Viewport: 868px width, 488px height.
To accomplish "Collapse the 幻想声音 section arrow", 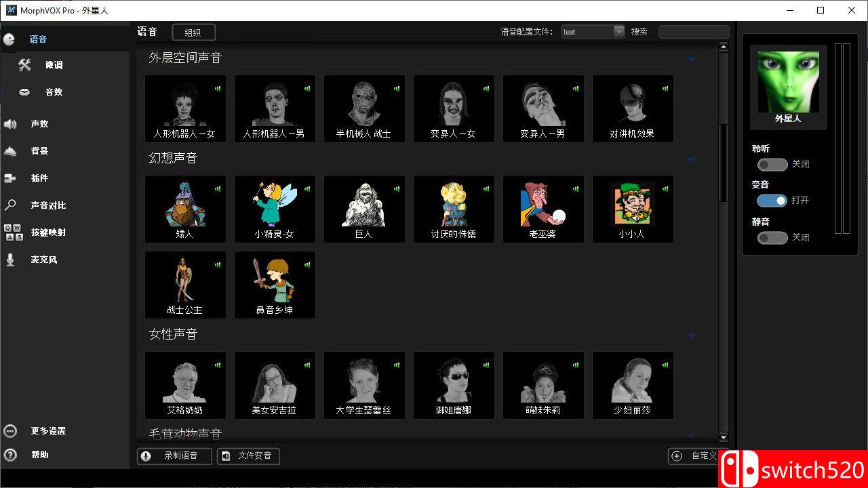I will coord(691,159).
